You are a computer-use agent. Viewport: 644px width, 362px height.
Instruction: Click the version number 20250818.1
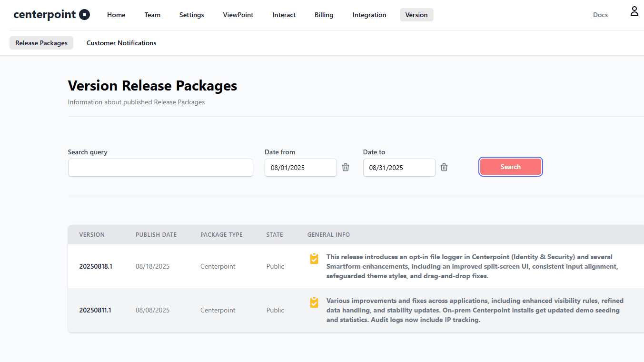coord(96,266)
